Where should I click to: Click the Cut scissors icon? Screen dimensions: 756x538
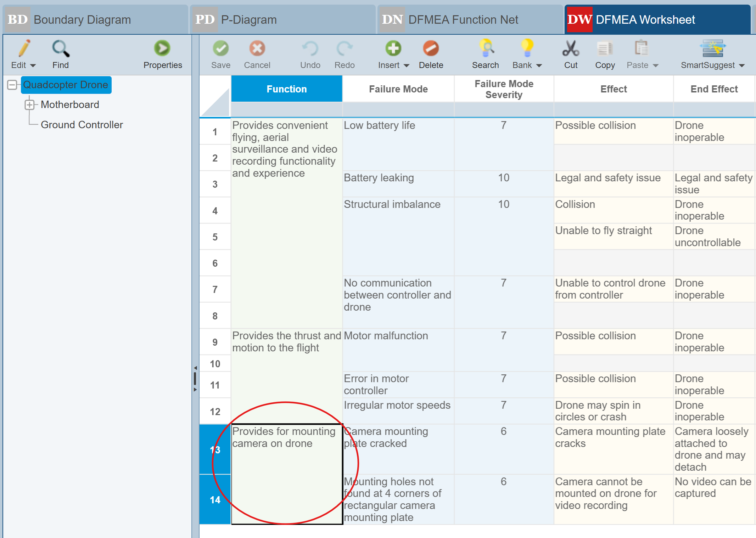pos(571,49)
